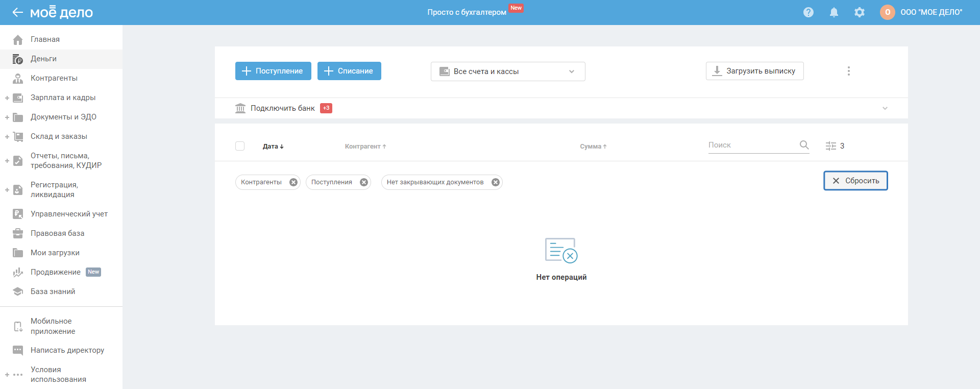Click the моё дело logo

point(61,12)
